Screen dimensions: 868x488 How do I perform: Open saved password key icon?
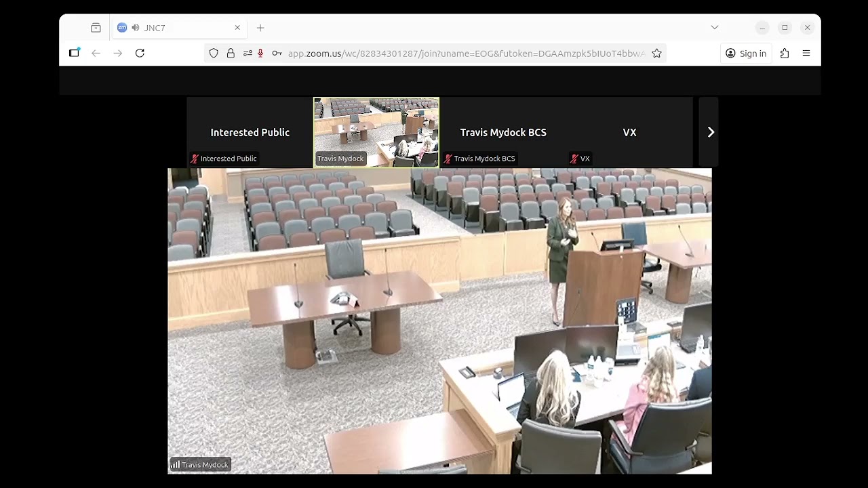(x=277, y=54)
